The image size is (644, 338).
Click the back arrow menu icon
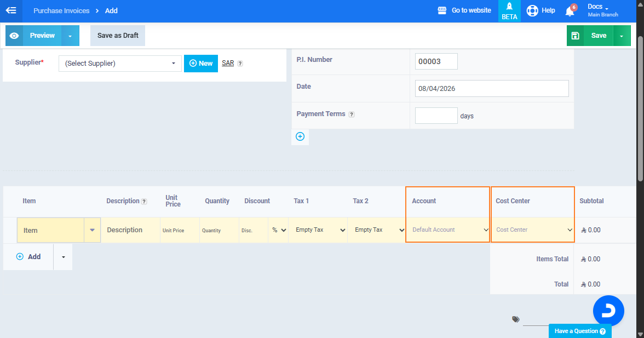(11, 10)
